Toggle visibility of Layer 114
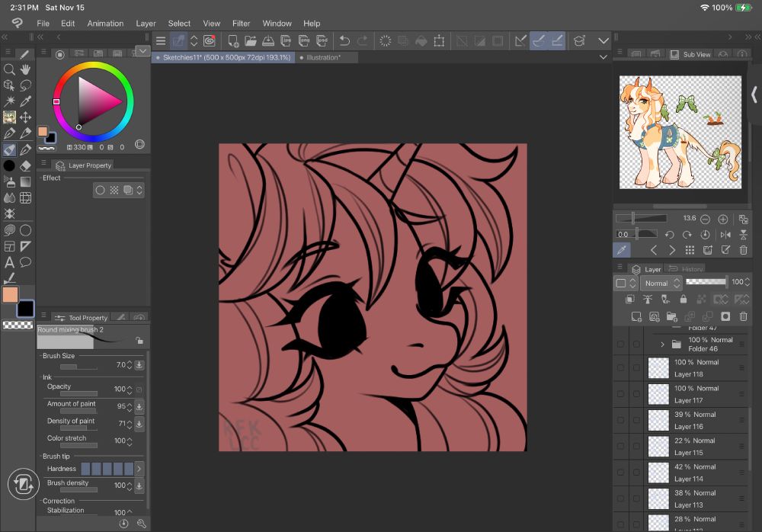Image resolution: width=762 pixels, height=532 pixels. pos(620,473)
